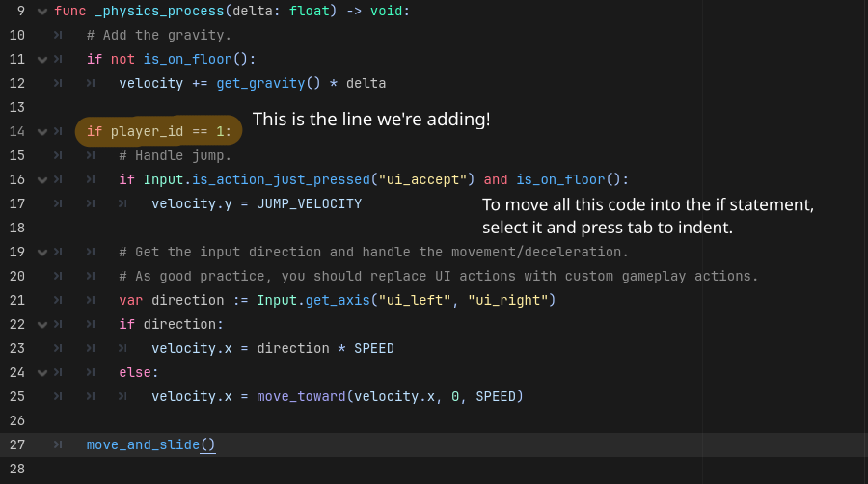Collapse the 'if not is_on_floor()' block
The width and height of the screenshot is (868, 484).
(42, 59)
